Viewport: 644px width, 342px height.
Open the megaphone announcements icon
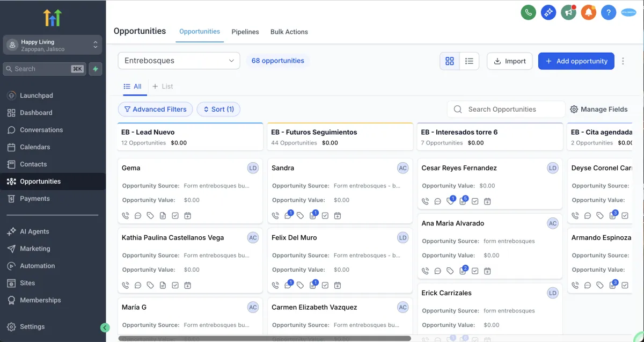click(x=568, y=13)
